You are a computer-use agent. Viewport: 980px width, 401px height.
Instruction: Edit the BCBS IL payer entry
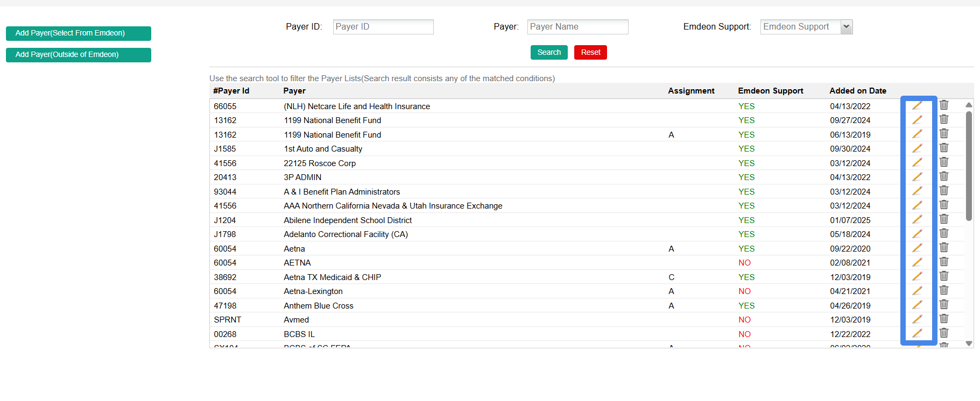click(x=917, y=333)
